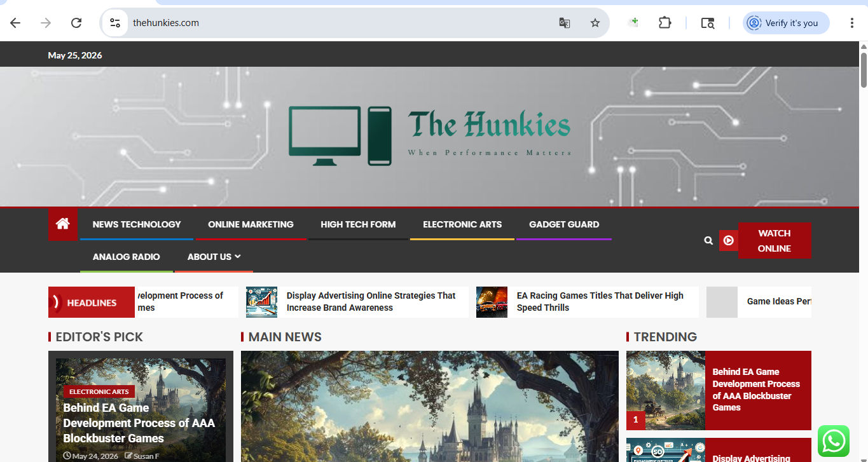The height and width of the screenshot is (462, 868).
Task: Open the site search magnifier icon
Action: pos(708,241)
